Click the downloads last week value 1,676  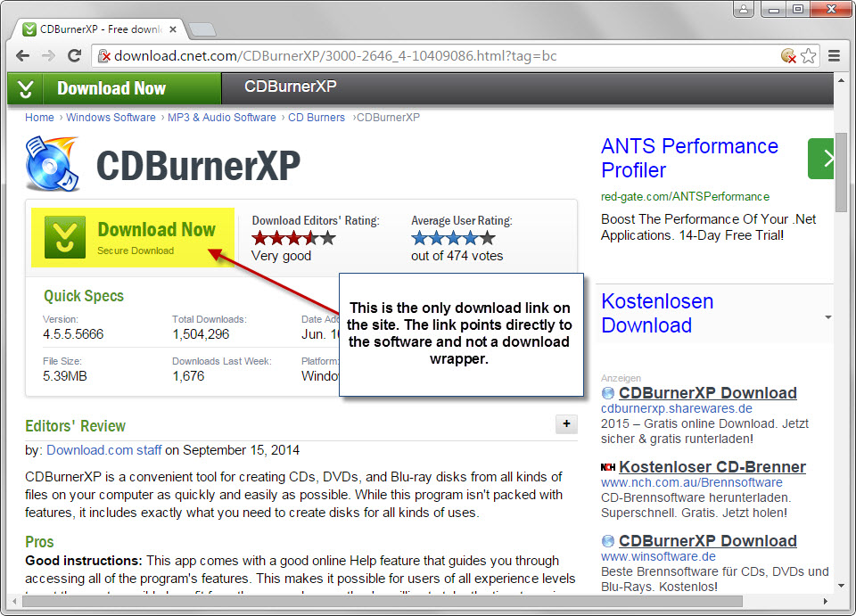pos(188,376)
